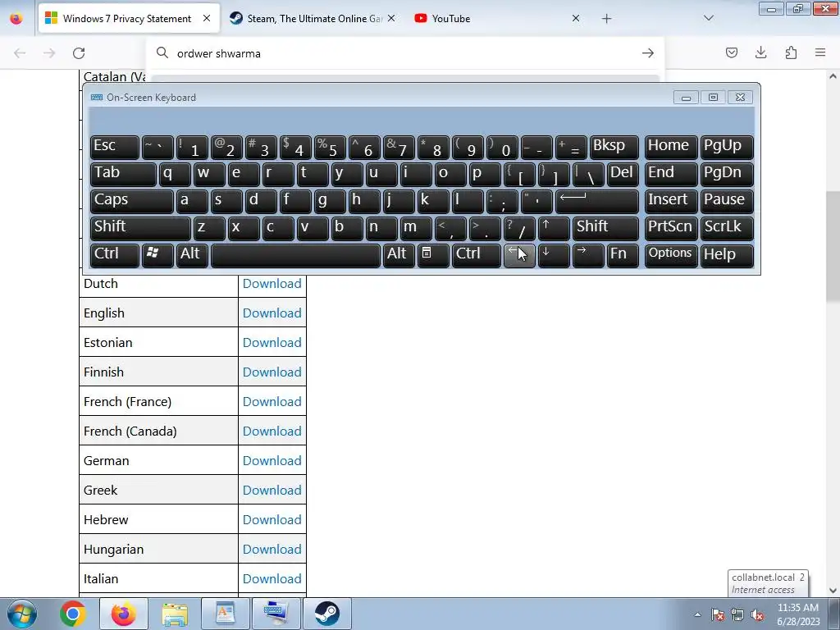Click the PrtScn key
The height and width of the screenshot is (630, 840).
pyautogui.click(x=671, y=228)
